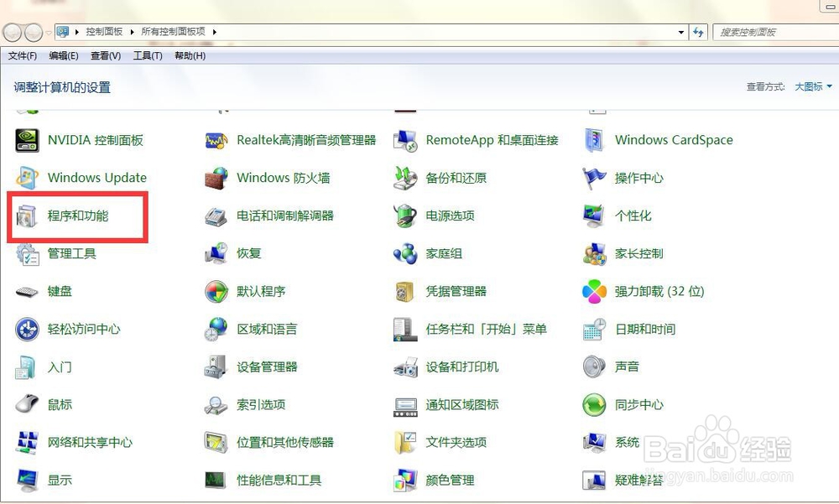Click the Windows Update icon
Viewport: 839px width, 504px height.
[27, 178]
